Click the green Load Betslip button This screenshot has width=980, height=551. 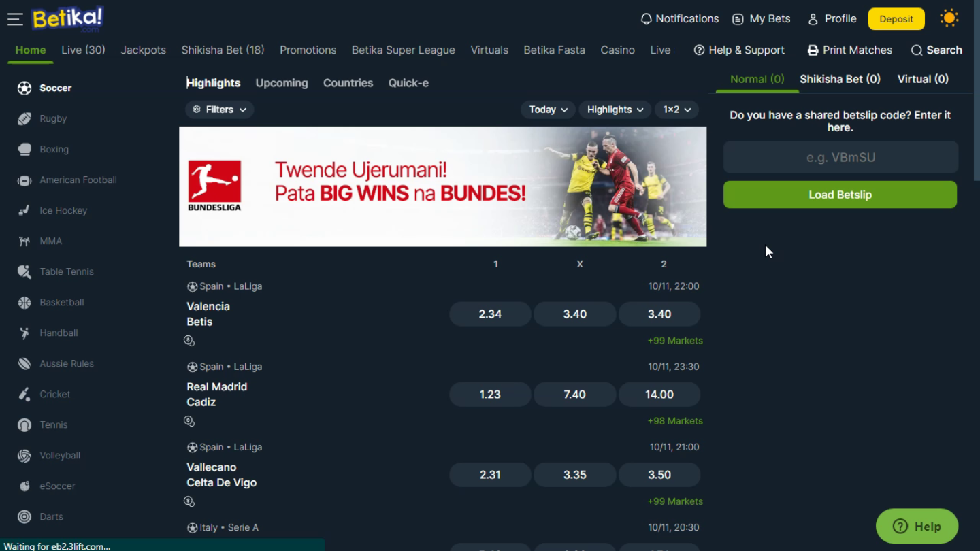click(x=840, y=195)
